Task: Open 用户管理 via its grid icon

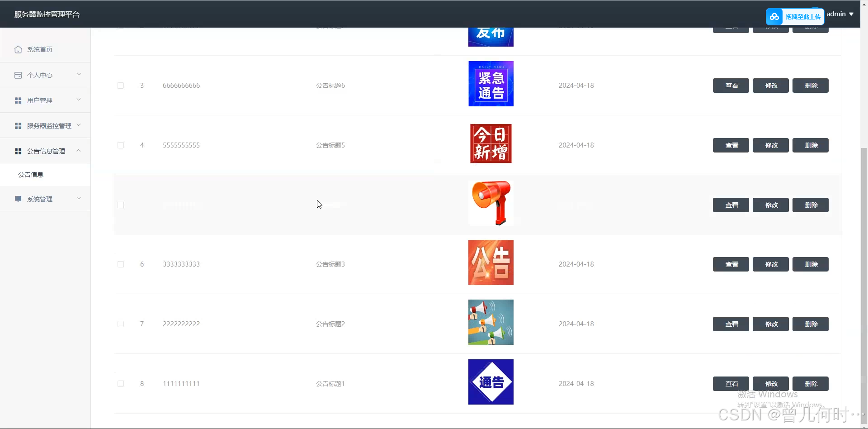Action: 18,100
